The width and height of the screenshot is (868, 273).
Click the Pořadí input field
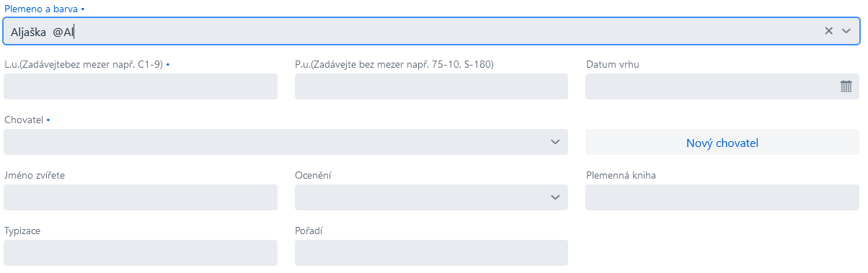[x=431, y=253]
